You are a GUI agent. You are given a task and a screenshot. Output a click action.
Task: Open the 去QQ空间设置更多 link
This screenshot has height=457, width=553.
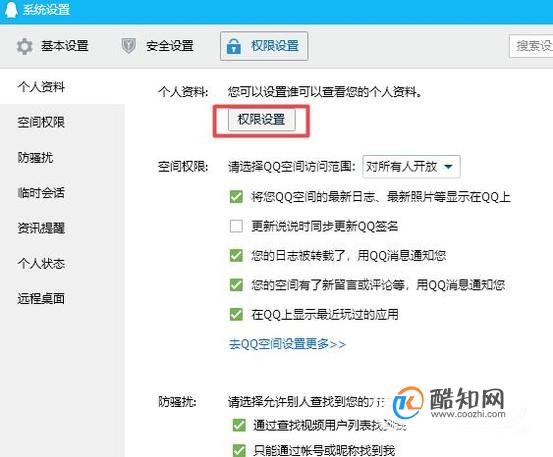click(287, 344)
